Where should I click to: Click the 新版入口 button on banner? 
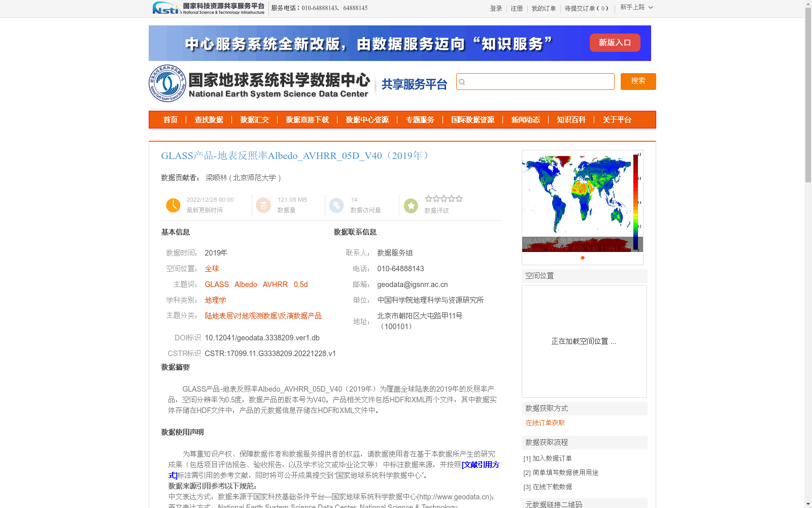point(615,43)
